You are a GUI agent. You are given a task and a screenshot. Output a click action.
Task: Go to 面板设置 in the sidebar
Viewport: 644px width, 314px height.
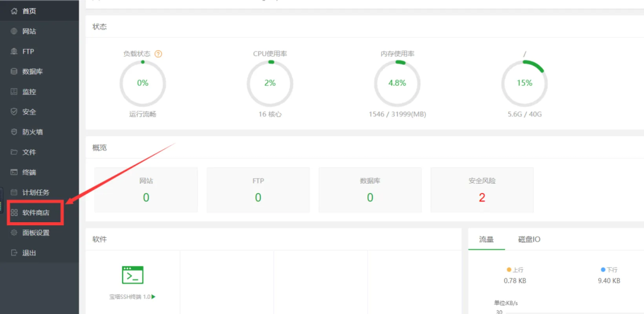coord(35,233)
